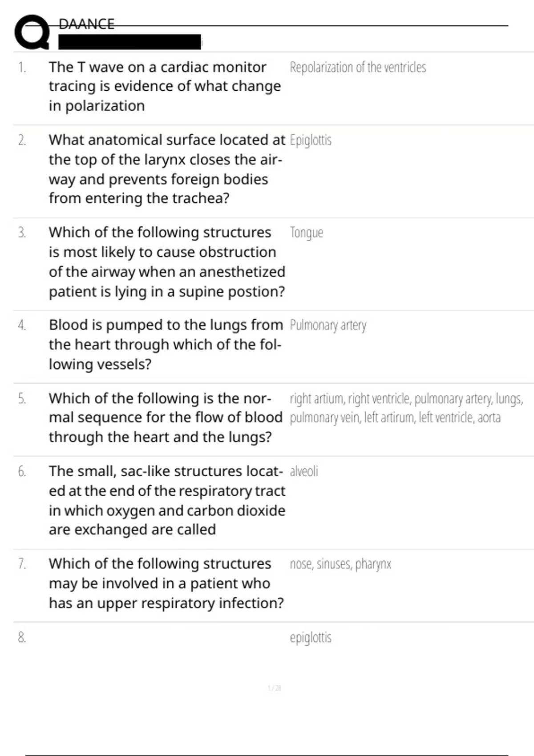The height and width of the screenshot is (756, 534).
Task: Select the question about the larynx surface
Action: pyautogui.click(x=166, y=169)
